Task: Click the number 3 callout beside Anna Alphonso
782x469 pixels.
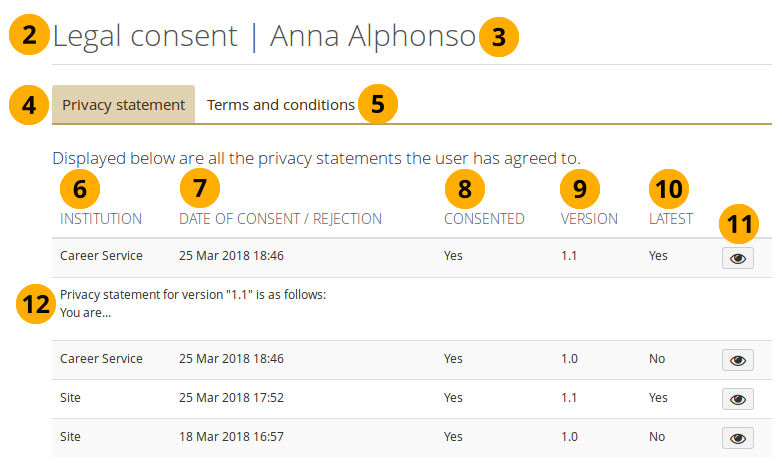Action: (498, 38)
